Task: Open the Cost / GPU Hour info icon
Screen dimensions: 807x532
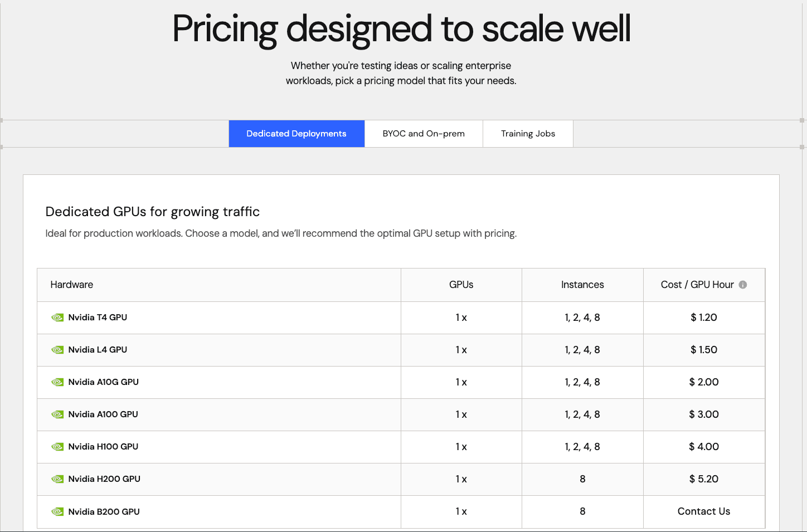Action: coord(743,285)
